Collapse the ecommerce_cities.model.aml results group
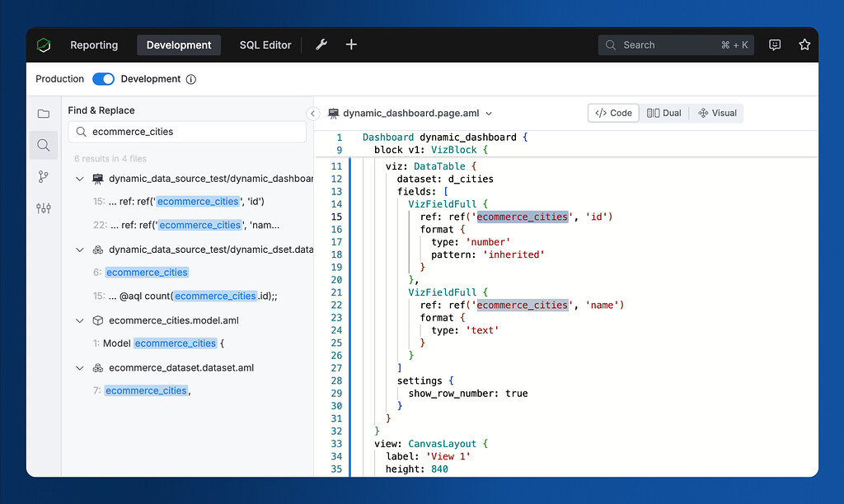 tap(79, 320)
